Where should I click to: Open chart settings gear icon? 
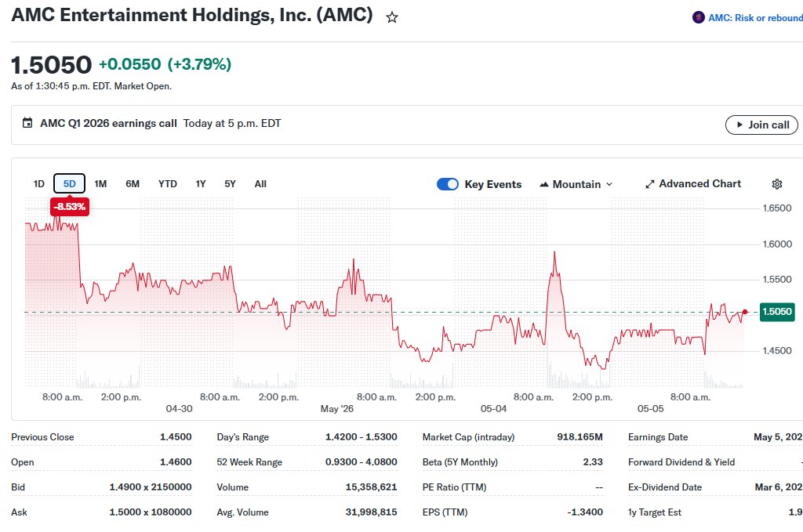coord(777,184)
